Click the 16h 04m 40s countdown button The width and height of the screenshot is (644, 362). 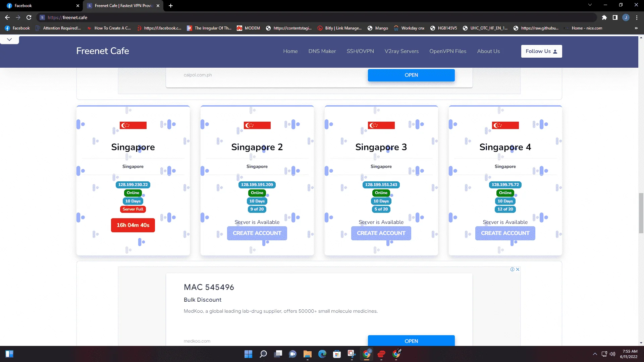tap(133, 225)
